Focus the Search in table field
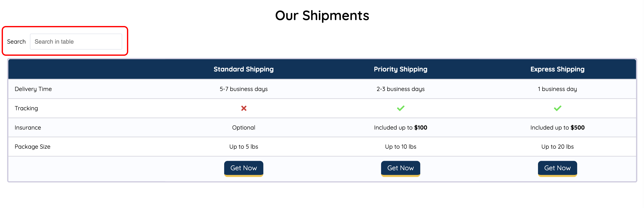Viewport: 644px width, 208px height. tap(76, 42)
